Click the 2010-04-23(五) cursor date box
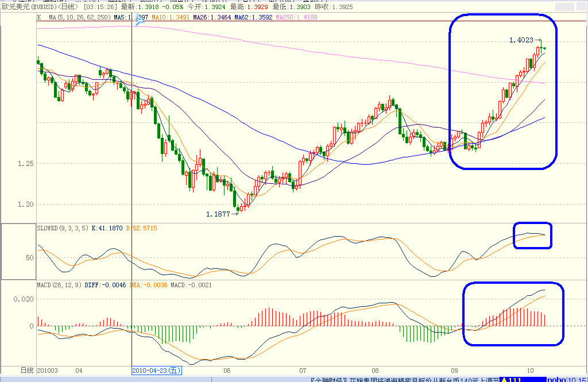Screen dimensions: 588x382 coord(157,371)
